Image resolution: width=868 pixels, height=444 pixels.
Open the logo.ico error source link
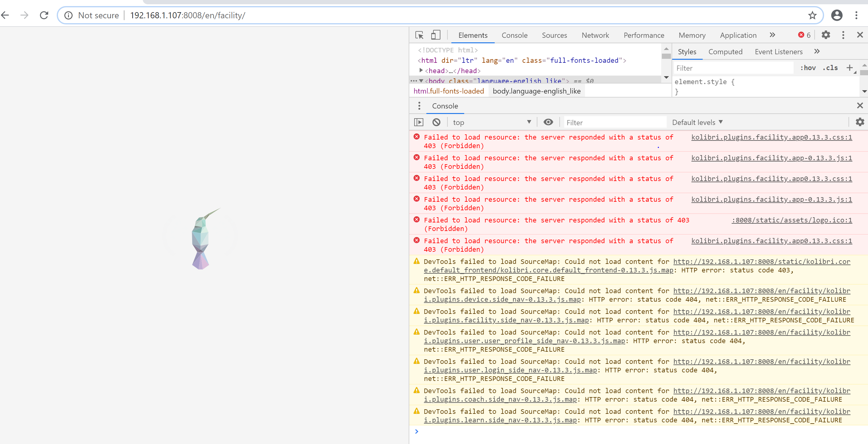pyautogui.click(x=791, y=220)
